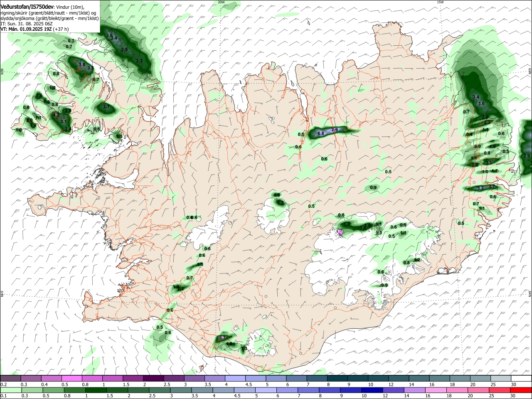
Task: Click the "(+37 h)" forecast offset text
Action: coord(61,29)
